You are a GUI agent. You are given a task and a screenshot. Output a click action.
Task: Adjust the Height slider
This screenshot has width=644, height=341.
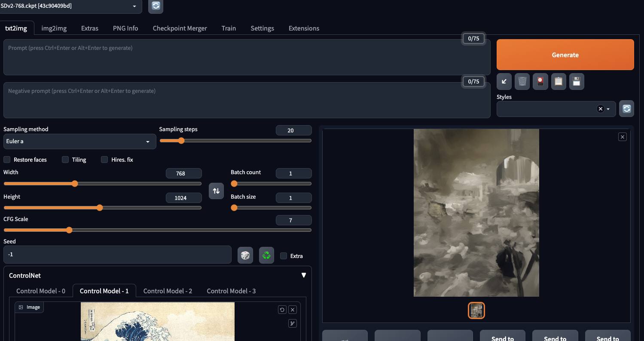[102, 208]
